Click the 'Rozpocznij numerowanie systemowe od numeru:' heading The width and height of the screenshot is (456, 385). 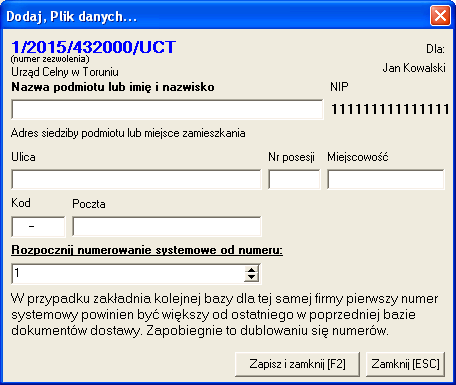pos(147,250)
